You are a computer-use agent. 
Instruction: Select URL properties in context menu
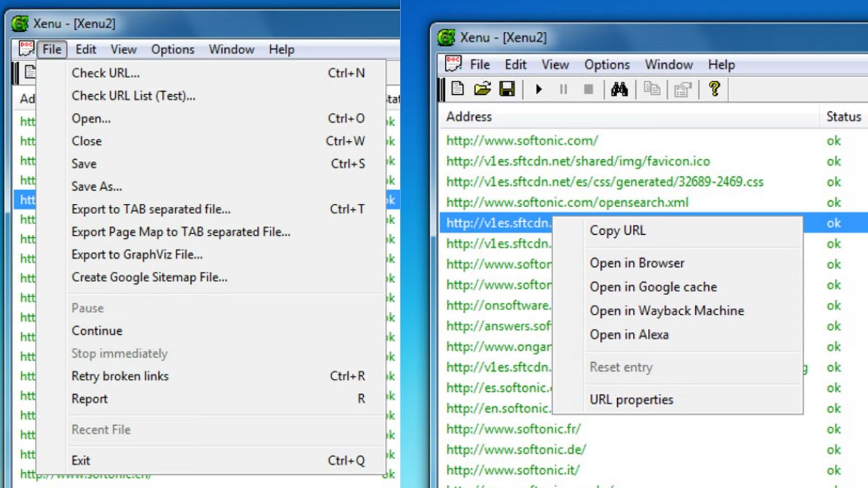(x=678, y=400)
